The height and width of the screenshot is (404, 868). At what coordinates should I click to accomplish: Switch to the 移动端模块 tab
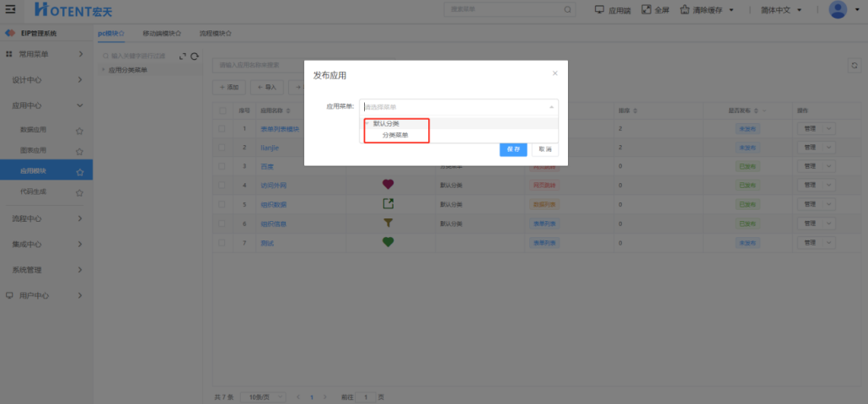click(x=162, y=33)
